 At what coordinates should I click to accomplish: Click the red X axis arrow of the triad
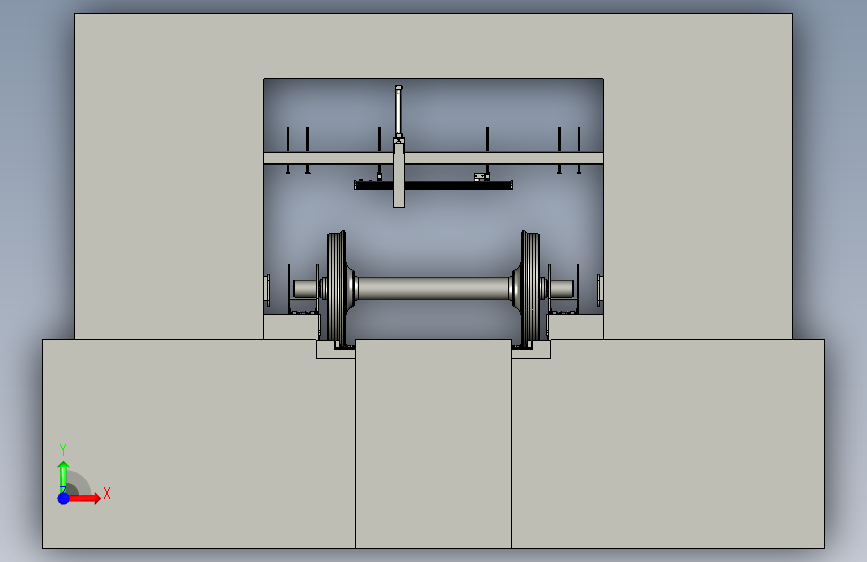pos(84,498)
